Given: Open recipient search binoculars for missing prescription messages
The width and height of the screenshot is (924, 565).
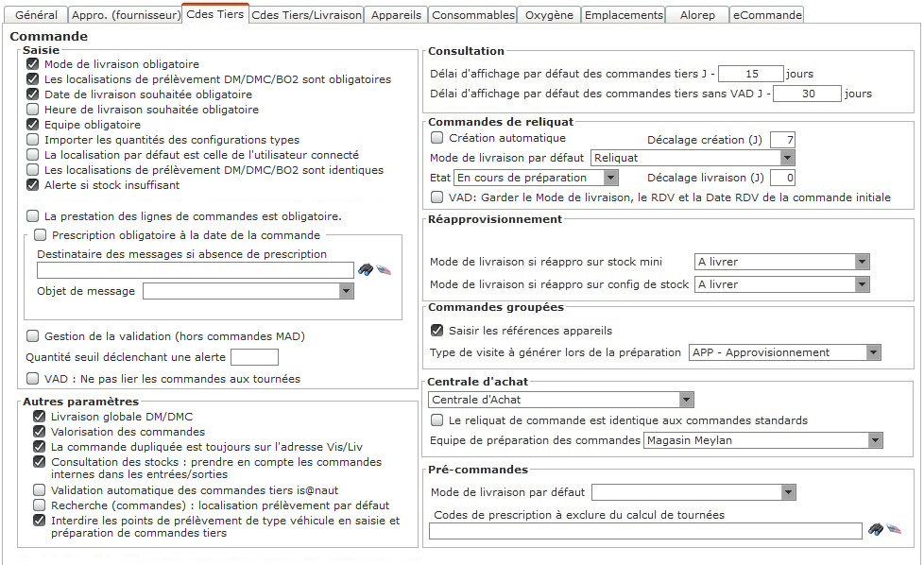Looking at the screenshot, I should point(366,270).
